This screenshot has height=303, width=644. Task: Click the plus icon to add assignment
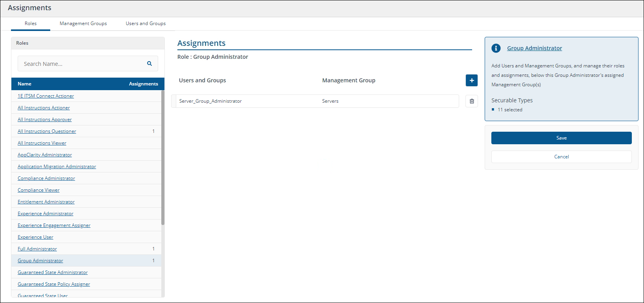click(472, 80)
